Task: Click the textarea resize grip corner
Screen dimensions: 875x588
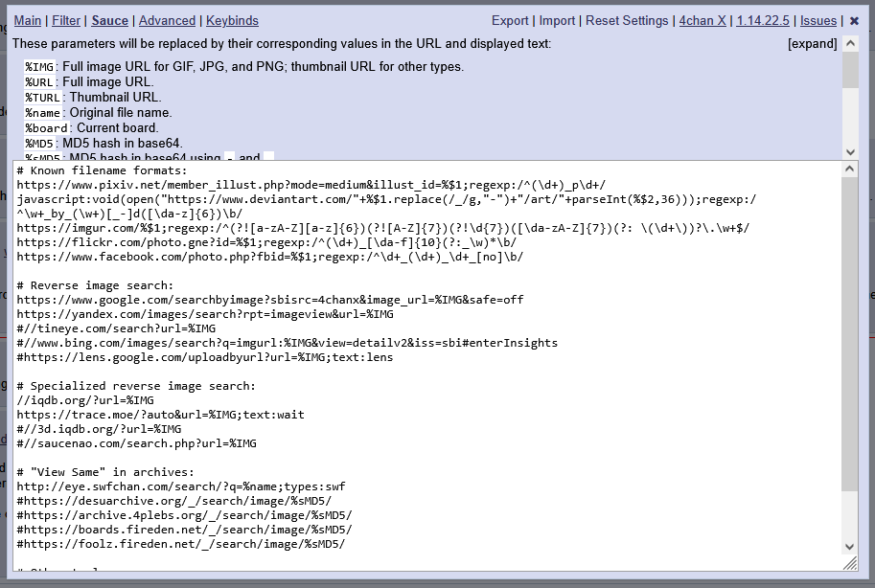Action: click(x=850, y=563)
